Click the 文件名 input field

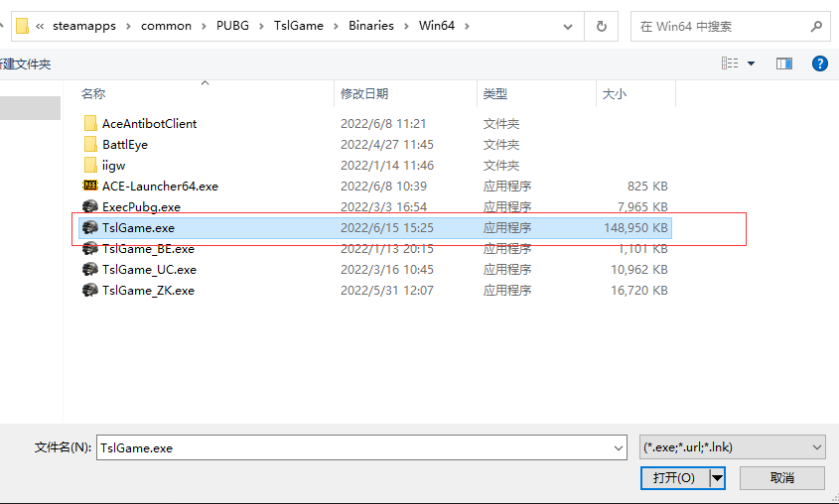tap(361, 447)
